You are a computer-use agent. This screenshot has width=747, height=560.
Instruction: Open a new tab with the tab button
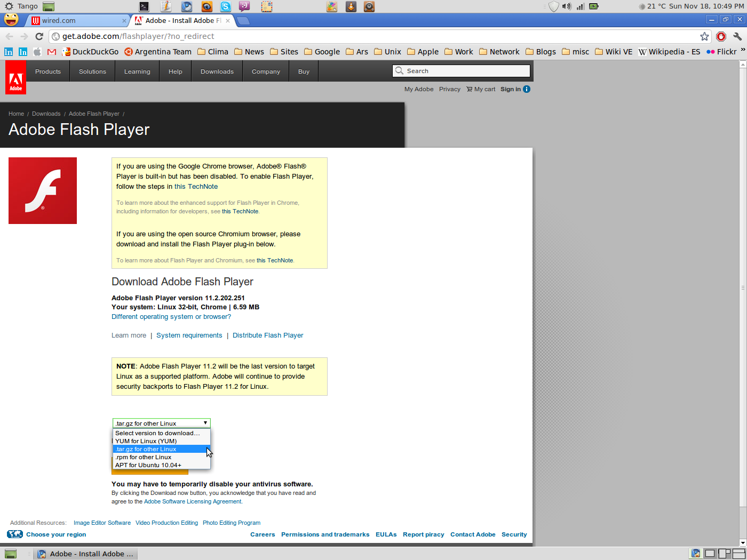coord(243,21)
